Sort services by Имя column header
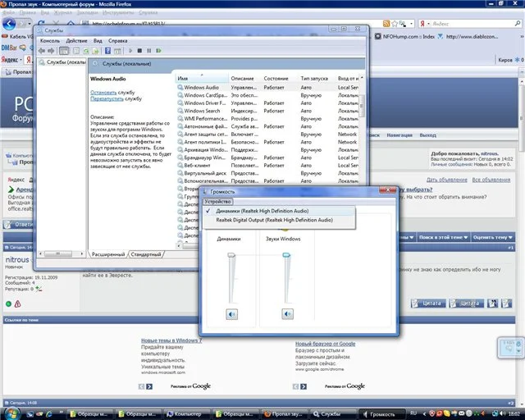Screen dimensions: 525x420 tap(202, 79)
